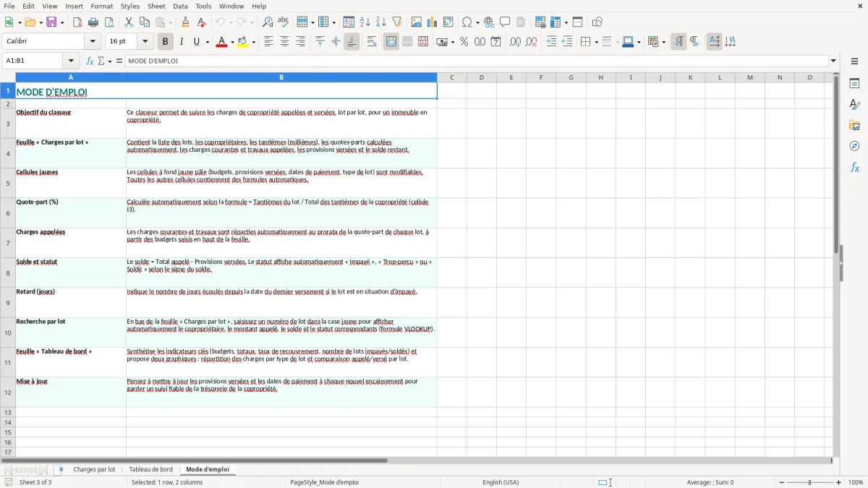Viewport: 868px width, 488px height.
Task: Toggle wrap text
Action: (372, 42)
